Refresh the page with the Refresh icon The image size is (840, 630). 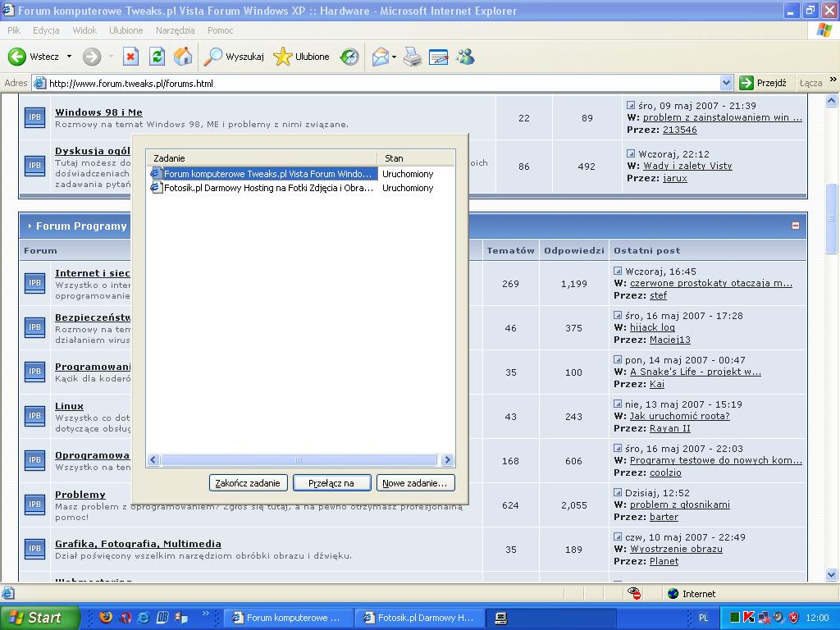pos(157,57)
